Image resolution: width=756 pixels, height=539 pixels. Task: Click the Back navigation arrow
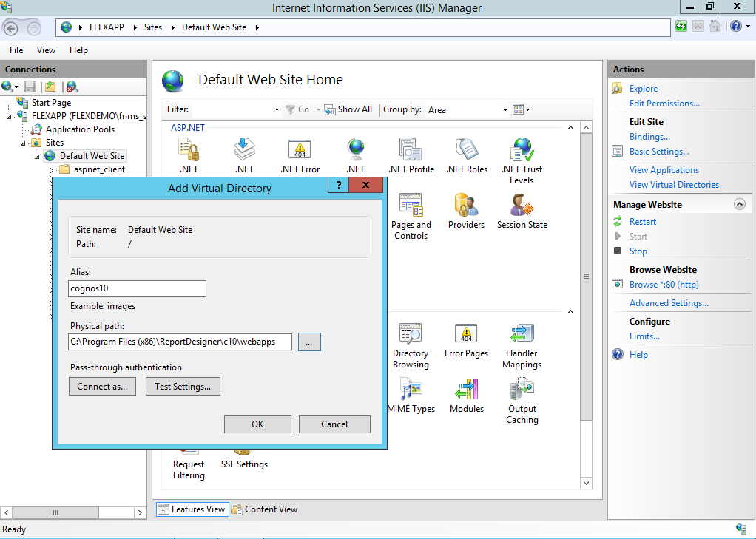[10, 28]
